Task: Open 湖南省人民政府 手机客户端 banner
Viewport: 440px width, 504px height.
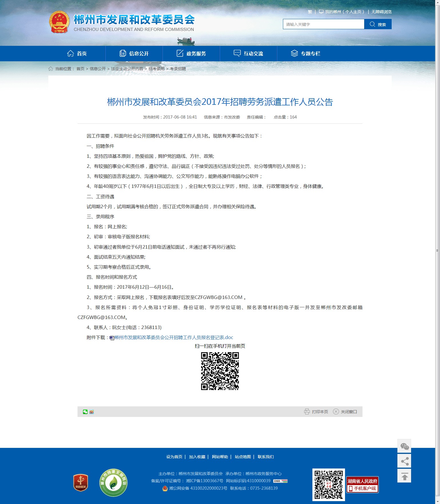Action: [362, 485]
